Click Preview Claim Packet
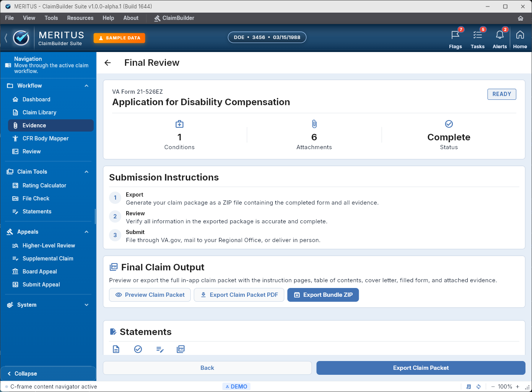 pos(150,295)
